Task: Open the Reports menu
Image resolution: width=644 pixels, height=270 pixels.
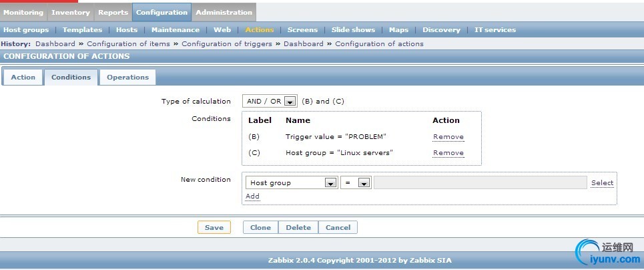Action: pyautogui.click(x=113, y=12)
